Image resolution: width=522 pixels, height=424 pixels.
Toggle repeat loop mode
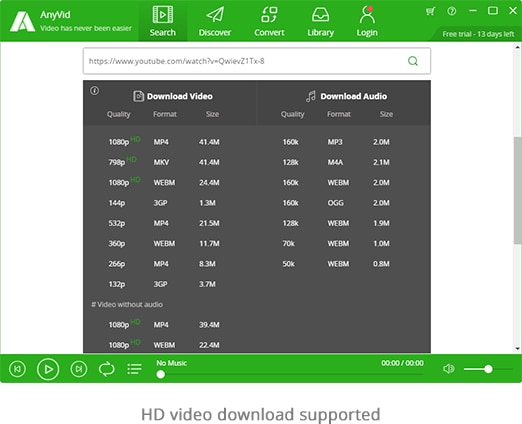point(107,369)
